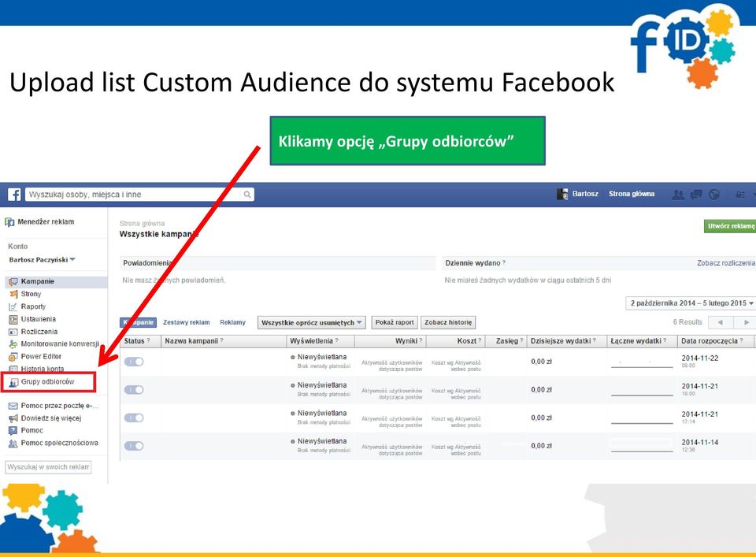756x557 pixels.
Task: Open the messages icon in top bar
Action: coord(695,195)
